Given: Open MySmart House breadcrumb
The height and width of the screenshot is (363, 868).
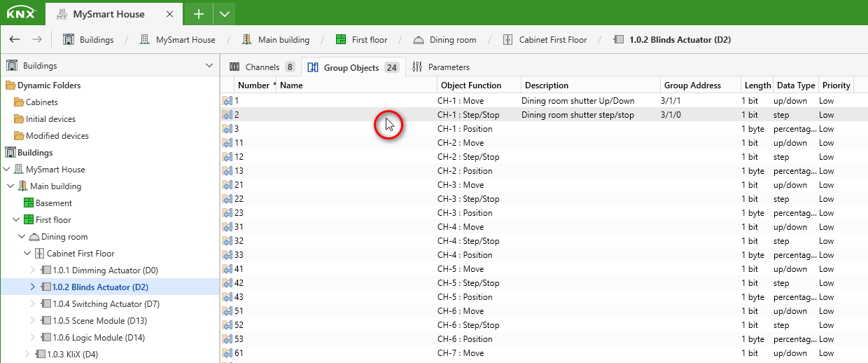Looking at the screenshot, I should [x=177, y=40].
